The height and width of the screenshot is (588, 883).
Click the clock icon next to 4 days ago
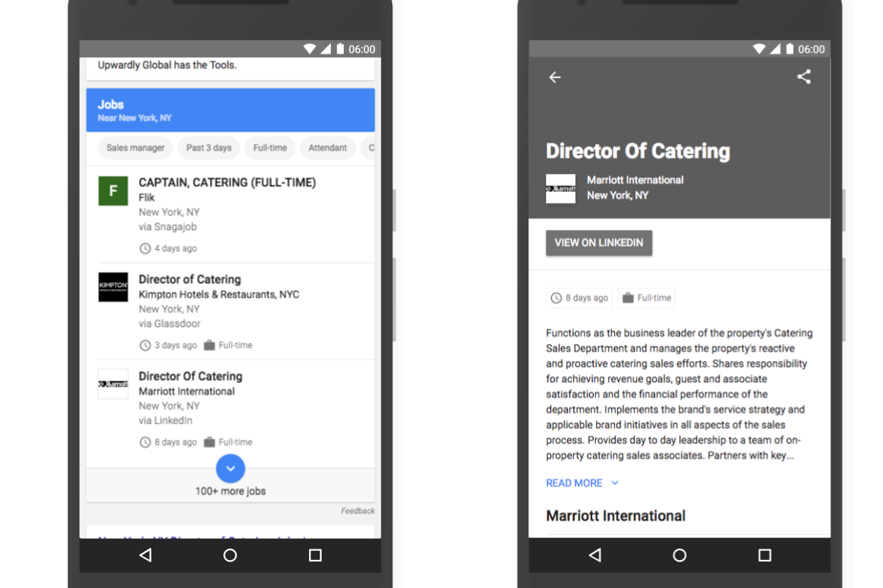coord(145,248)
